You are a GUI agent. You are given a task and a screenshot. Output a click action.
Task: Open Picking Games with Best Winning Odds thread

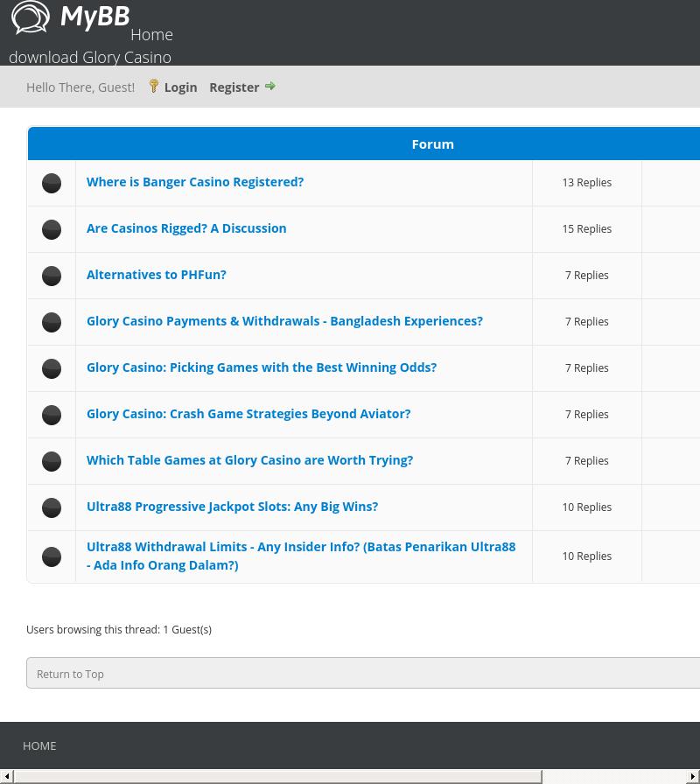[x=262, y=367]
